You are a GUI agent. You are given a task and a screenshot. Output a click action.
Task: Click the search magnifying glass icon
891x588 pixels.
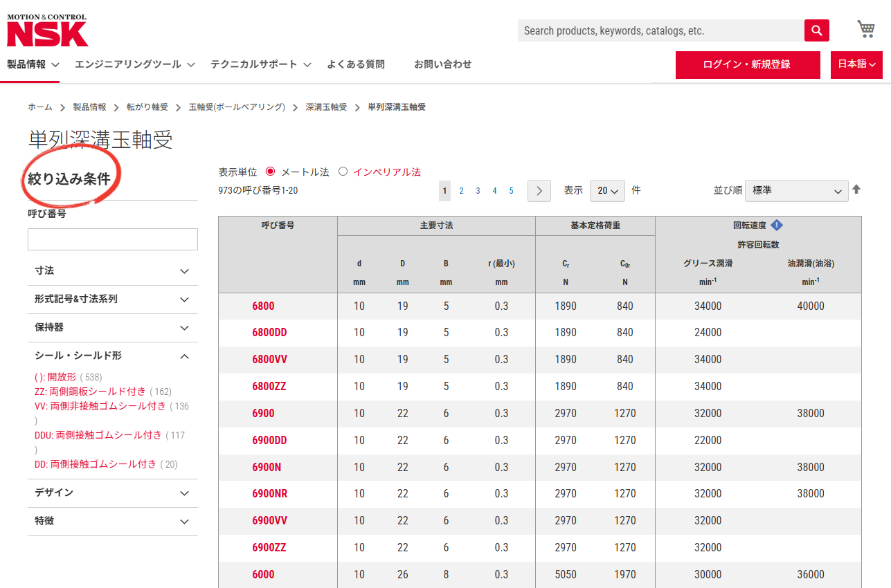(816, 30)
